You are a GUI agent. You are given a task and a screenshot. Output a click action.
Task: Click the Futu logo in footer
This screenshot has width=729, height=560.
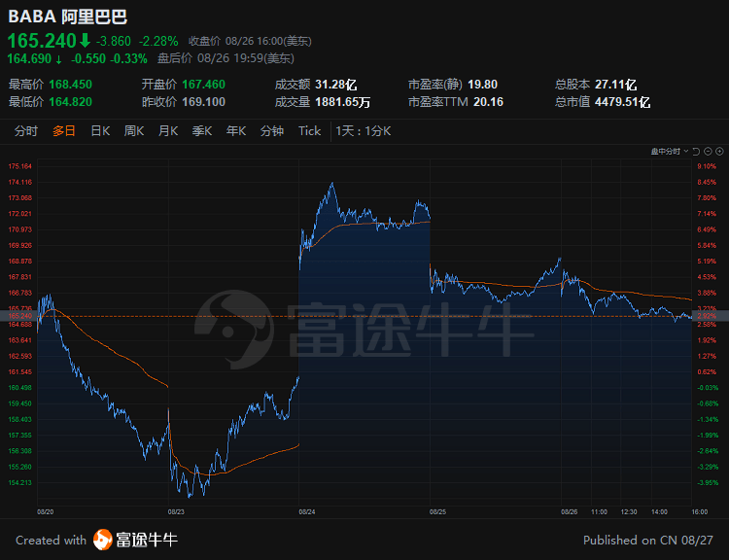click(x=102, y=540)
